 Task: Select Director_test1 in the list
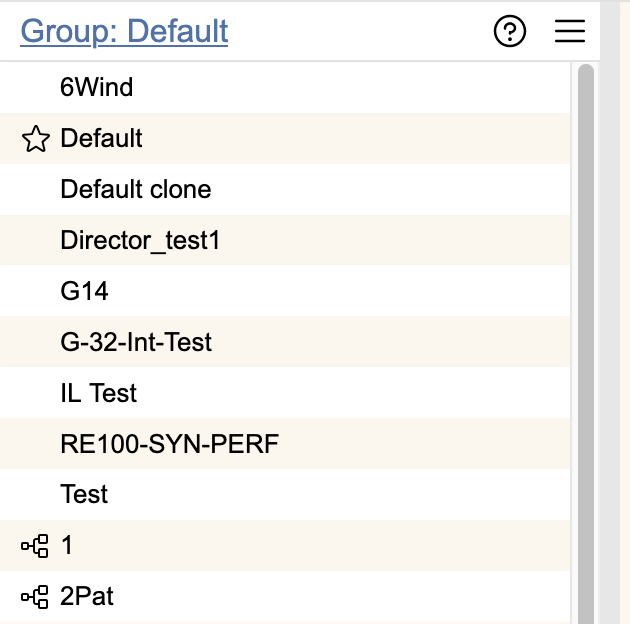pos(285,240)
